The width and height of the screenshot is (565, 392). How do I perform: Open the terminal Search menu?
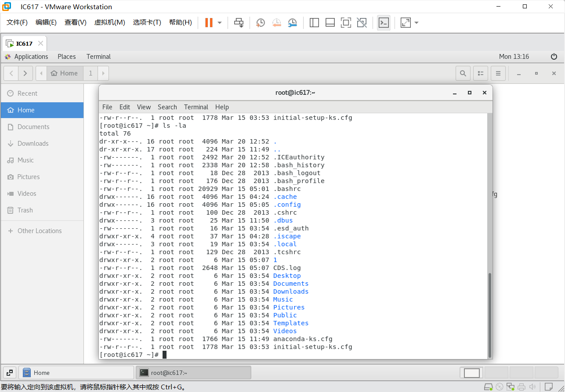click(167, 107)
